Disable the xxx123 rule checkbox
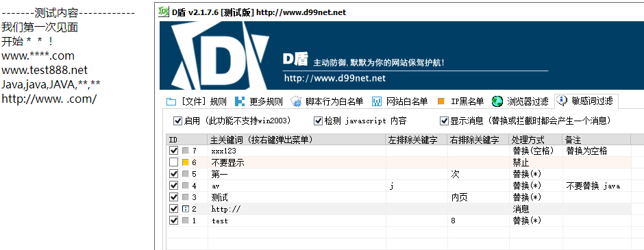 174,151
